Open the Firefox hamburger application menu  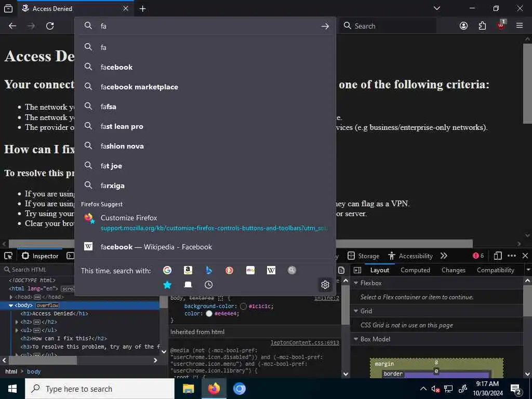coord(520,25)
